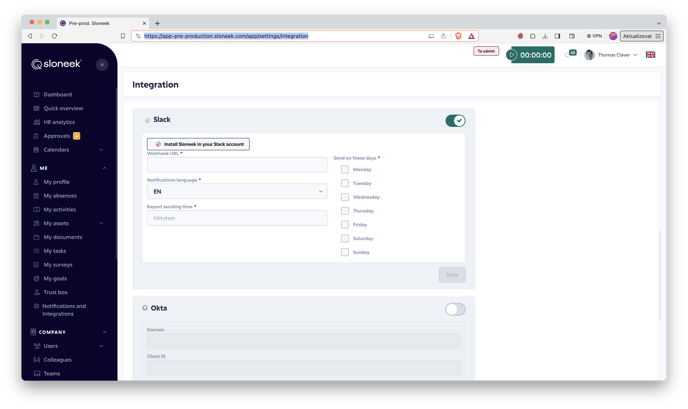Open My absences
The image size is (688, 409).
click(60, 196)
